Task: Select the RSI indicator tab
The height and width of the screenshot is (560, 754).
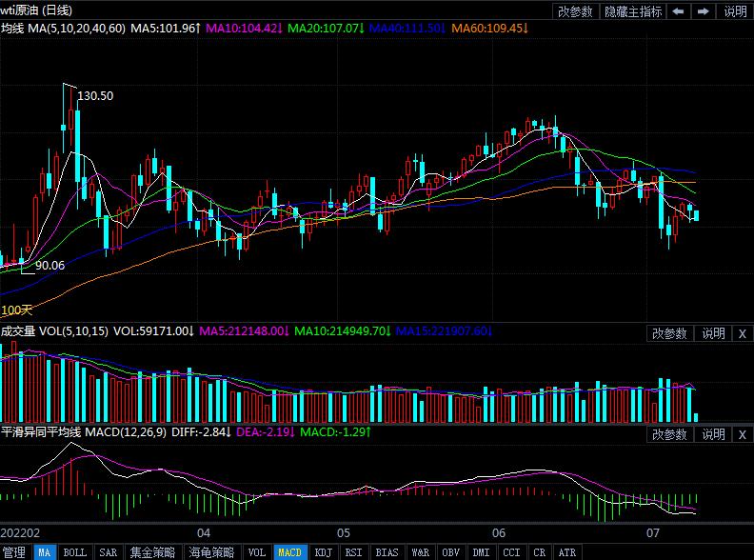Action: [353, 552]
